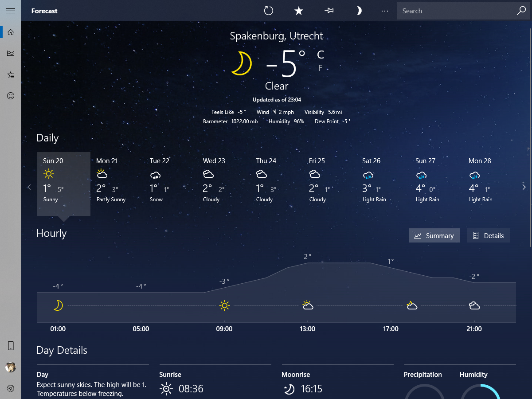Open Favorites list icon in sidebar

[11, 74]
